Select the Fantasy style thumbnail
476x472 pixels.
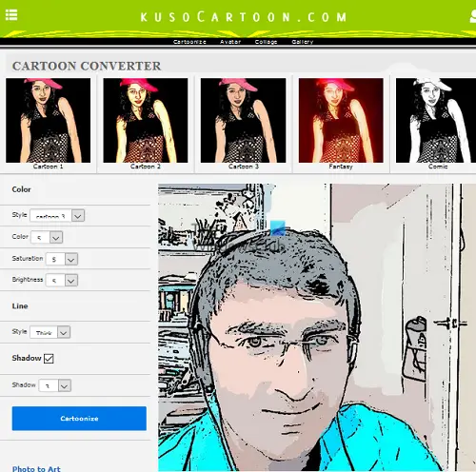pos(341,121)
